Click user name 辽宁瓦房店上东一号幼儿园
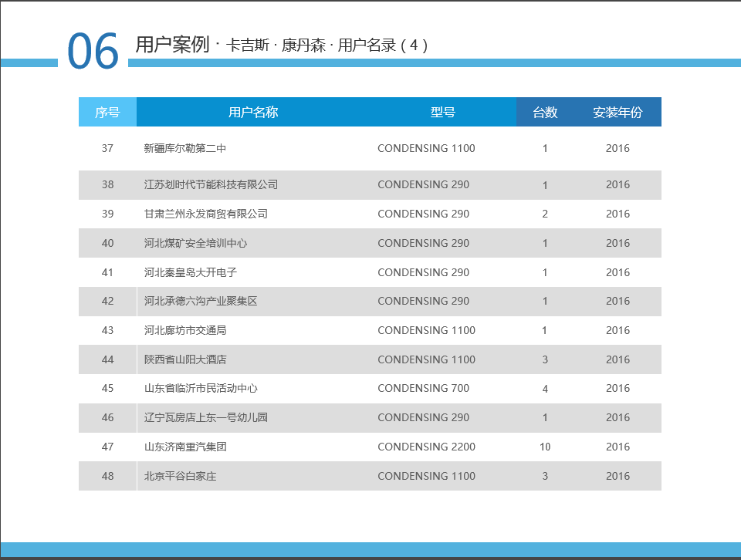Image resolution: width=741 pixels, height=560 pixels. pos(205,417)
